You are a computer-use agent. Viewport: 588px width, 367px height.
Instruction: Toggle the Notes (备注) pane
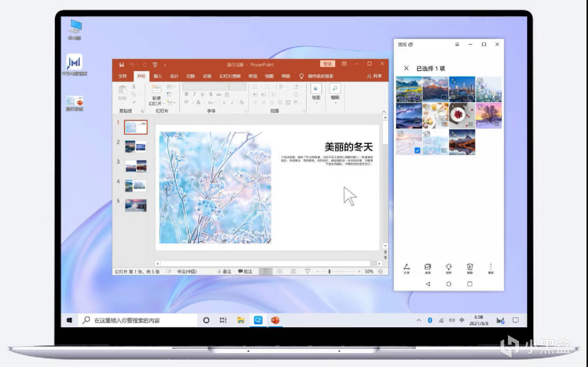tap(224, 272)
